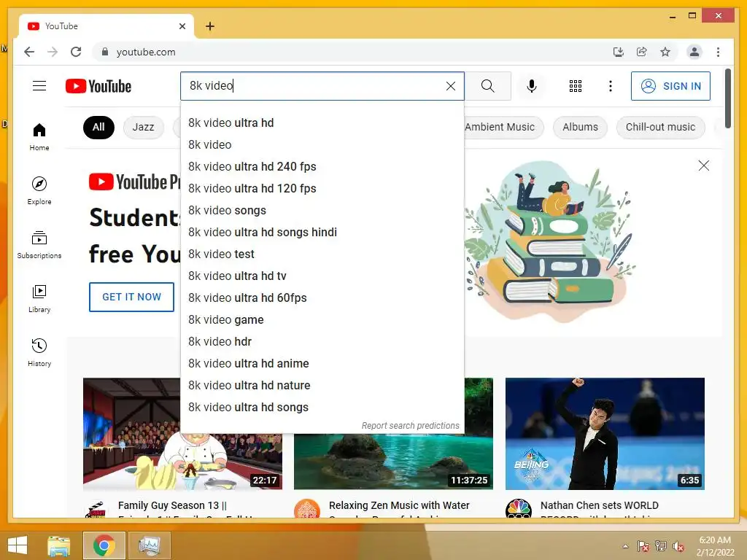Open the Nathan Chen video thumbnail
Viewport: 747px width, 560px height.
[605, 433]
